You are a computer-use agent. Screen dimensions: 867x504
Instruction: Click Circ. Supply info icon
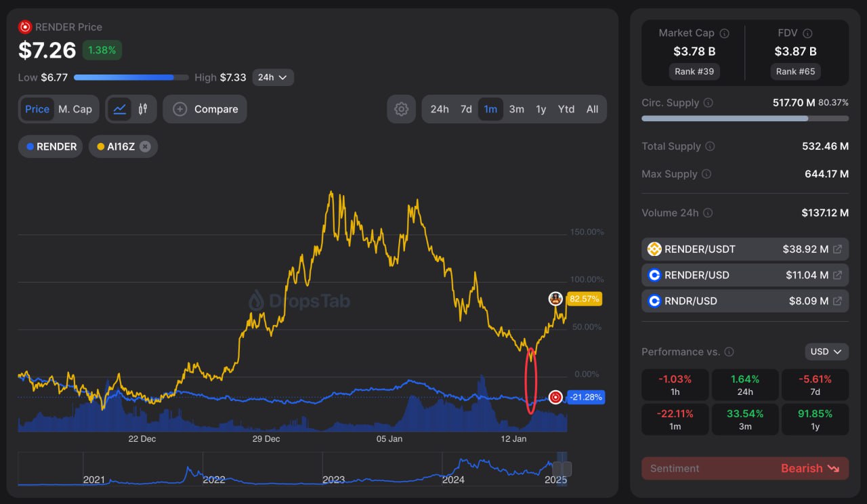pyautogui.click(x=708, y=103)
